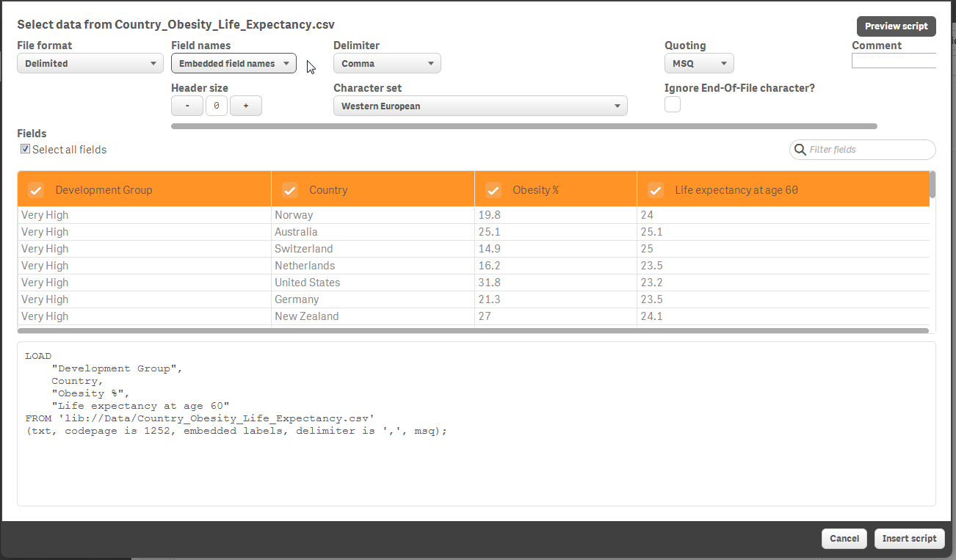Deselect the Obesity % field

[493, 190]
